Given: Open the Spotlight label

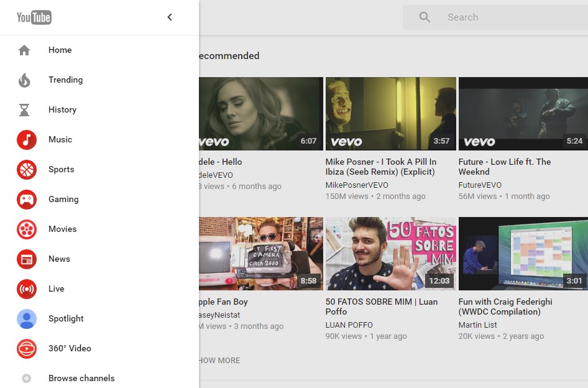Looking at the screenshot, I should click(66, 318).
